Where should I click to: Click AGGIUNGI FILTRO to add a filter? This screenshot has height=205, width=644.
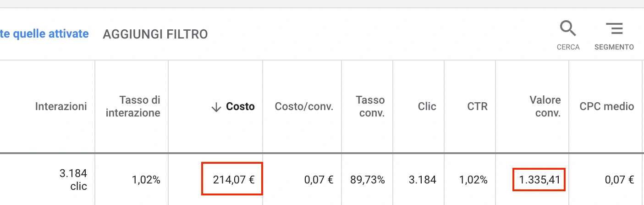tap(155, 34)
